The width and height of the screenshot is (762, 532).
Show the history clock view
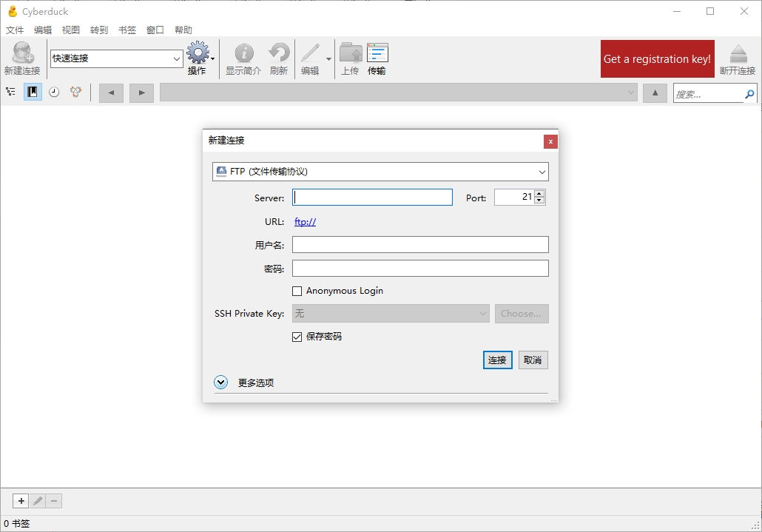[54, 92]
